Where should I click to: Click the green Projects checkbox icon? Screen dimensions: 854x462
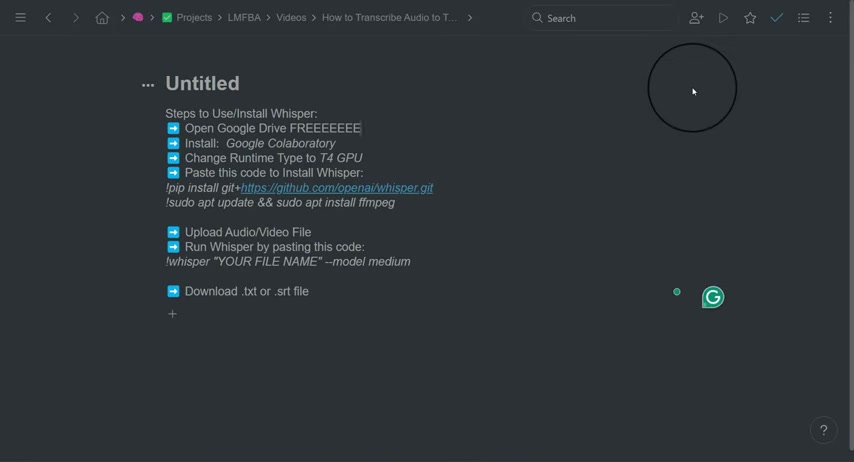167,17
